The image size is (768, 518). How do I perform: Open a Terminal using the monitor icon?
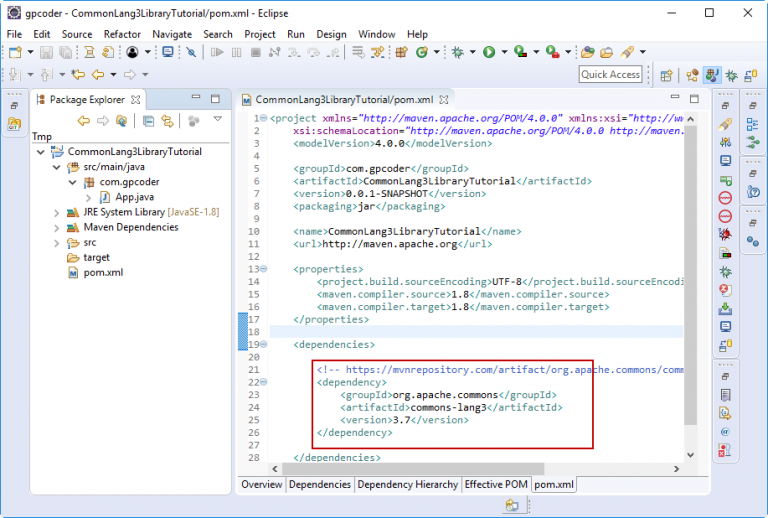[168, 52]
